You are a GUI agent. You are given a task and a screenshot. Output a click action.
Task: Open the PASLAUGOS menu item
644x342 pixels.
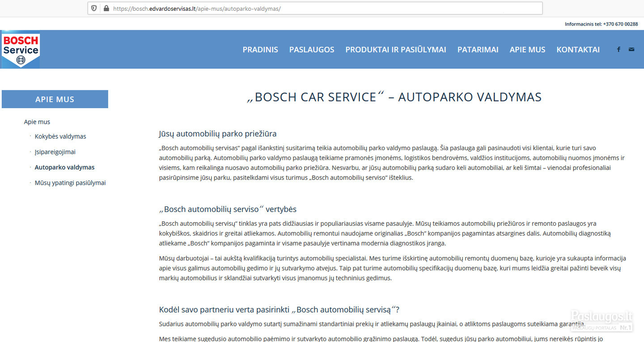point(312,50)
